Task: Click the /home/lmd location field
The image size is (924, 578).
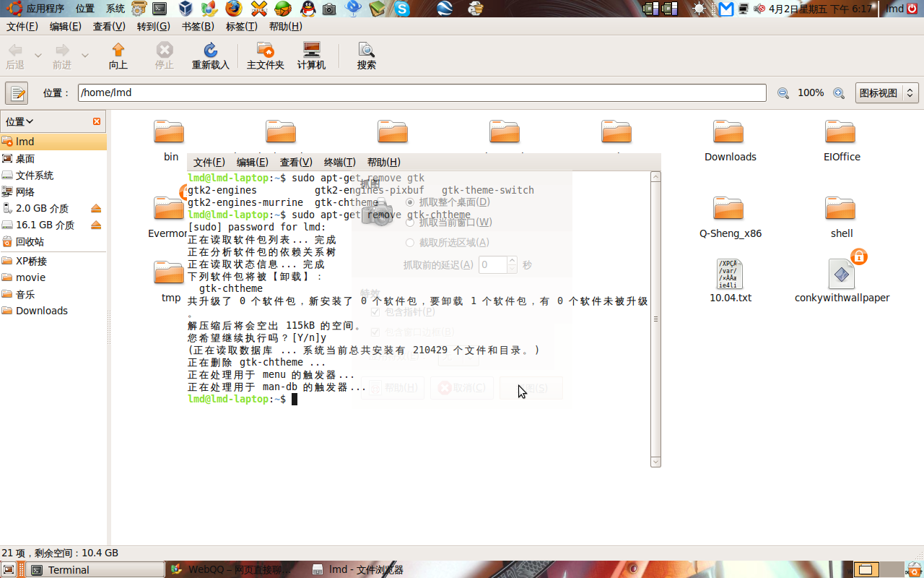Action: [x=422, y=92]
